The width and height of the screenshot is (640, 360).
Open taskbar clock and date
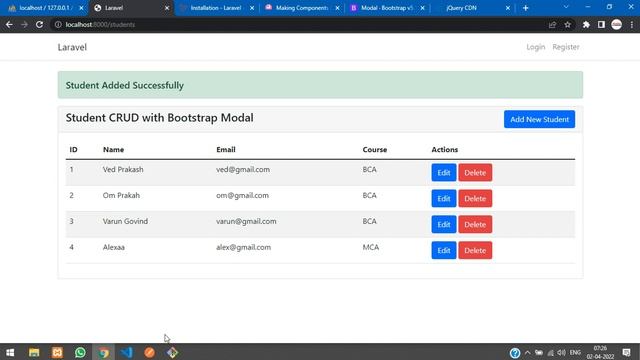click(x=600, y=353)
